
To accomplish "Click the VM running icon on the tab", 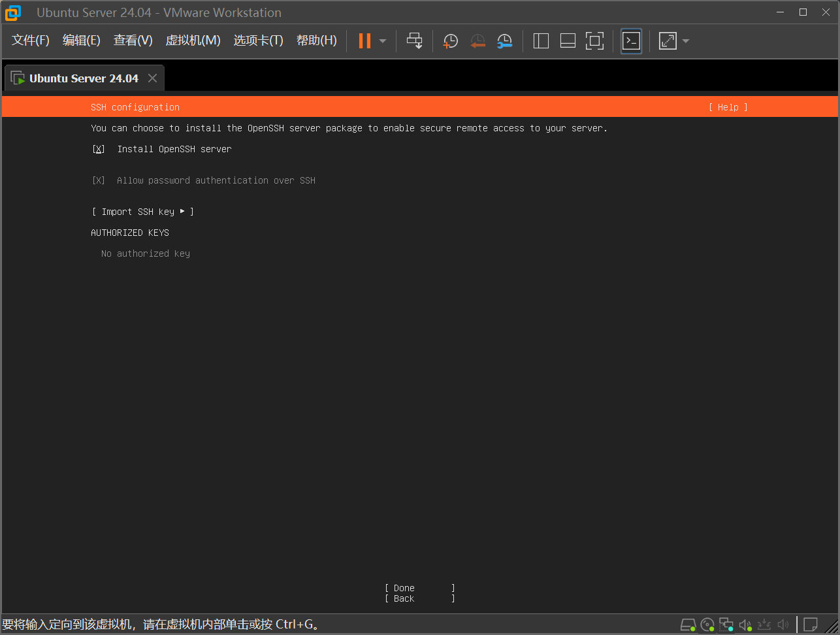I will pos(18,78).
